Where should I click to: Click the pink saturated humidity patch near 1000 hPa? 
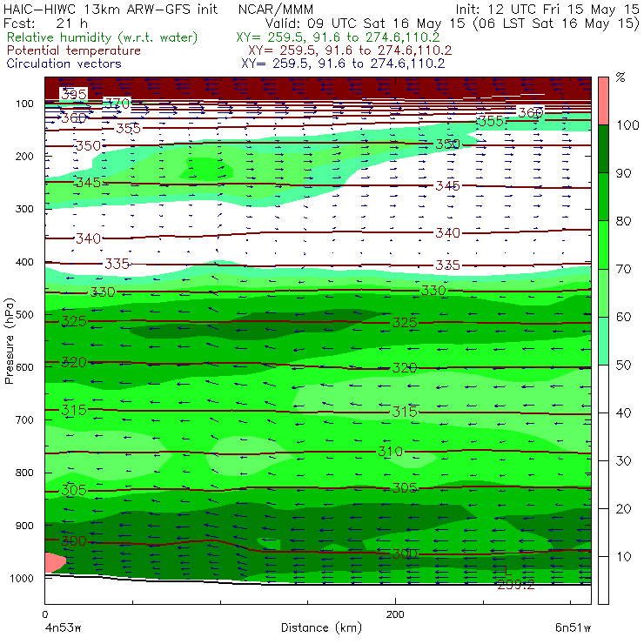[x=55, y=562]
